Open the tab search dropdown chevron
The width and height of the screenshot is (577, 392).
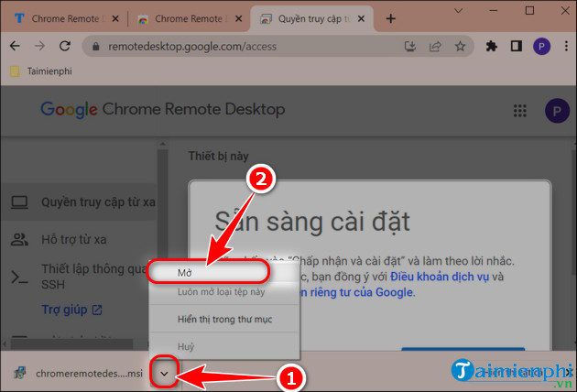[458, 11]
